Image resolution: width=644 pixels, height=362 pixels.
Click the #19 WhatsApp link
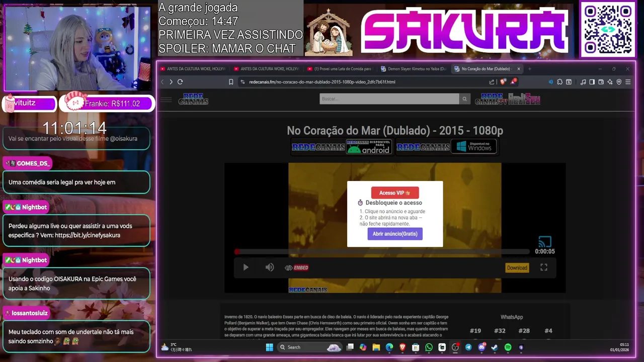[475, 331]
